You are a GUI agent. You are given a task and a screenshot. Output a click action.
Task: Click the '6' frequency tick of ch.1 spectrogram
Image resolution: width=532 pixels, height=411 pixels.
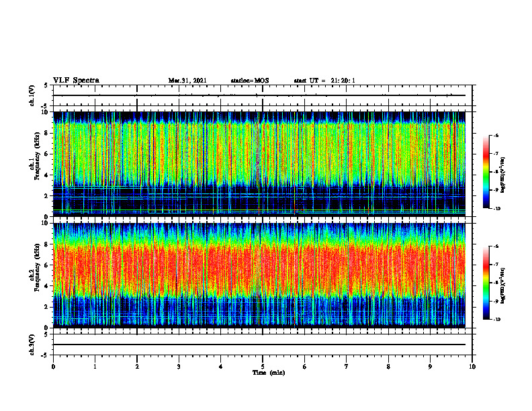[47, 154]
